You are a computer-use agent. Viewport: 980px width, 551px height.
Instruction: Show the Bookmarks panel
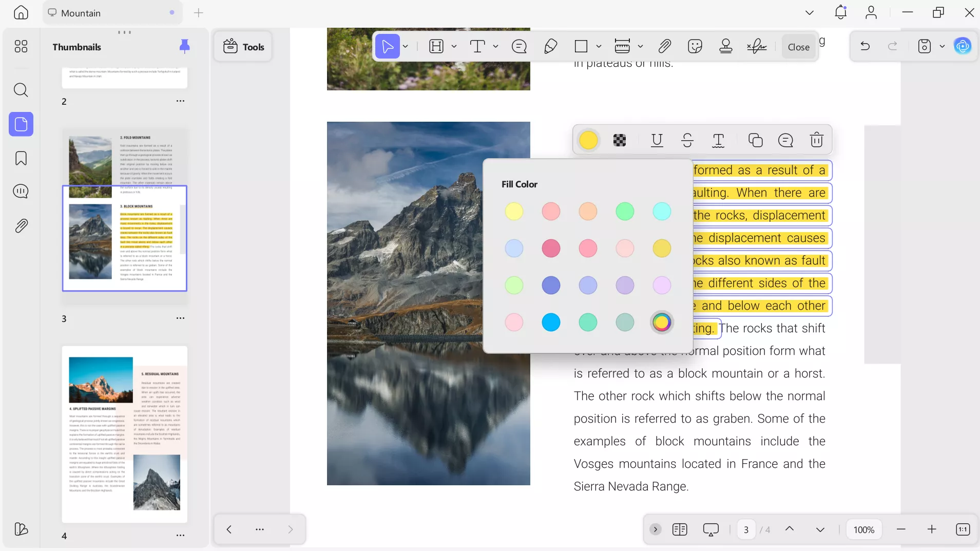point(21,158)
